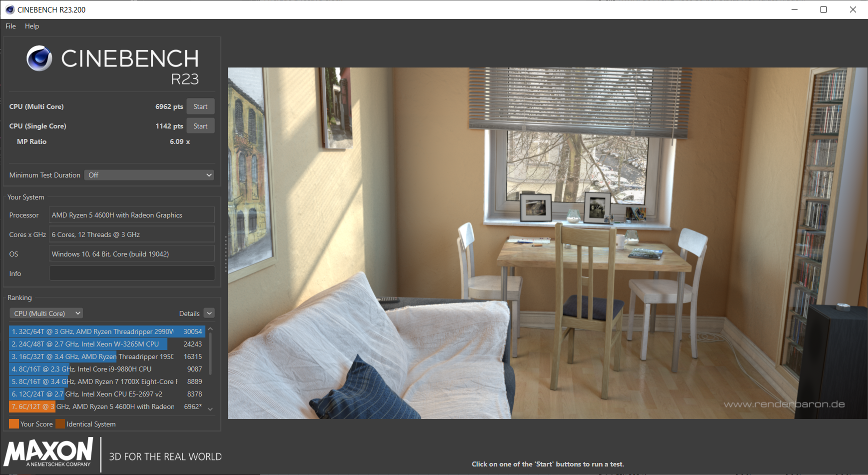This screenshot has height=475, width=868.
Task: Click the OS information field
Action: coord(132,254)
